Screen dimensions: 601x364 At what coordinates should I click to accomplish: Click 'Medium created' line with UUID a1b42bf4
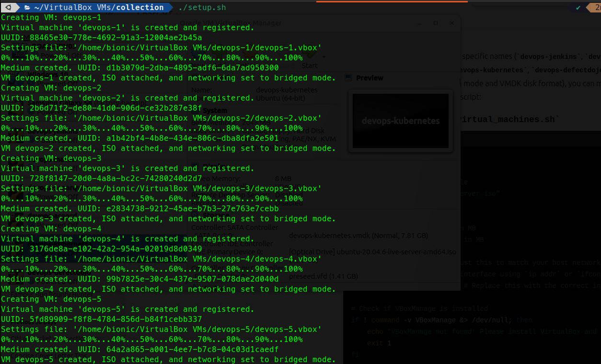[x=140, y=138]
